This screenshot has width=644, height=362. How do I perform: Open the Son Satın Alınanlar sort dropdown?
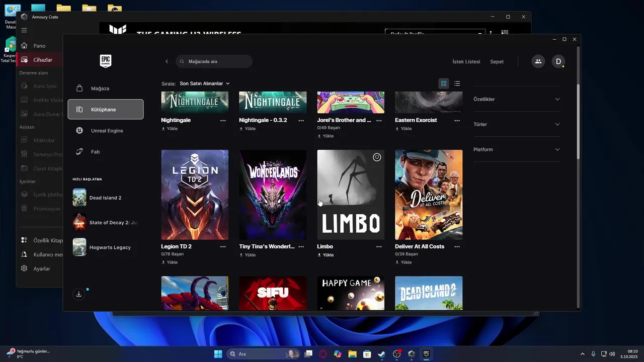205,83
